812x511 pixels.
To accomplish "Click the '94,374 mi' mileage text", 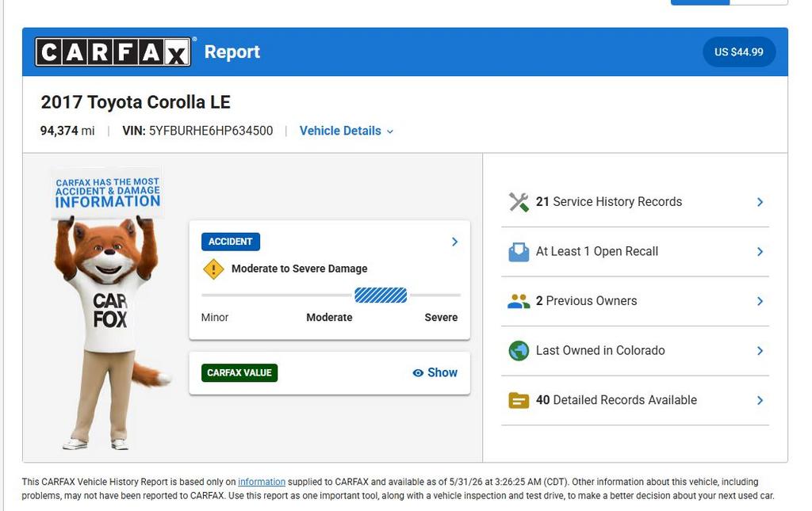I will coord(67,131).
